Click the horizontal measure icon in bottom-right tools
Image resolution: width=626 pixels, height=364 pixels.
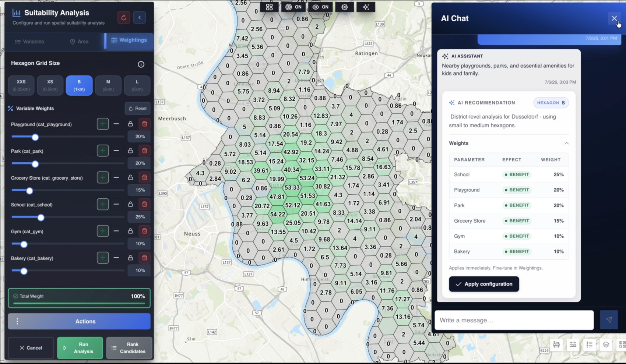pos(573,345)
